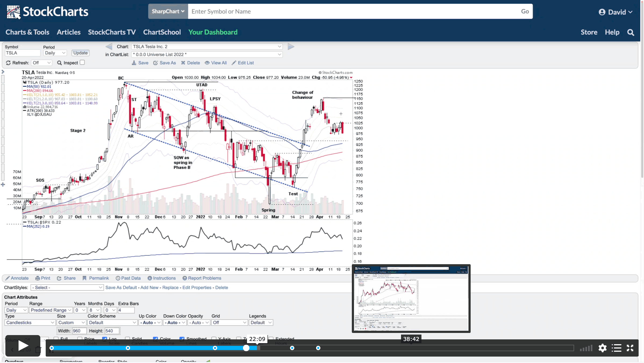The width and height of the screenshot is (644, 363).
Task: Click the next chart right arrow
Action: (291, 47)
